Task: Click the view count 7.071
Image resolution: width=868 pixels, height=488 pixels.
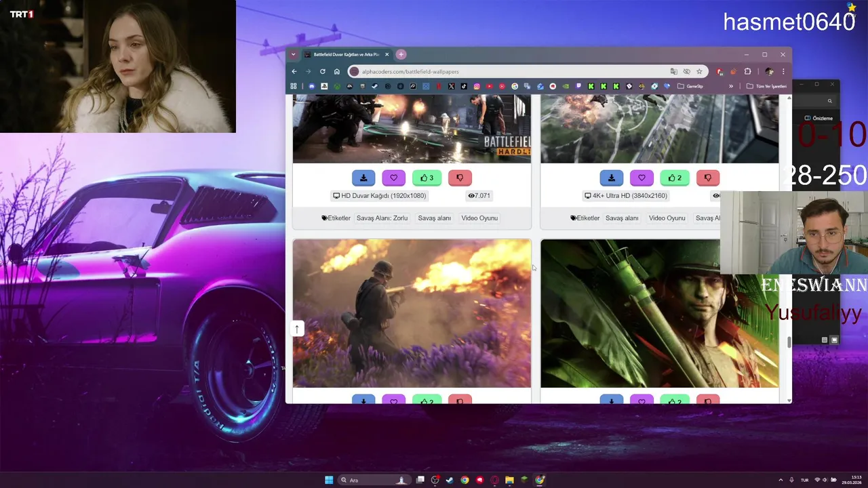Action: (x=479, y=196)
